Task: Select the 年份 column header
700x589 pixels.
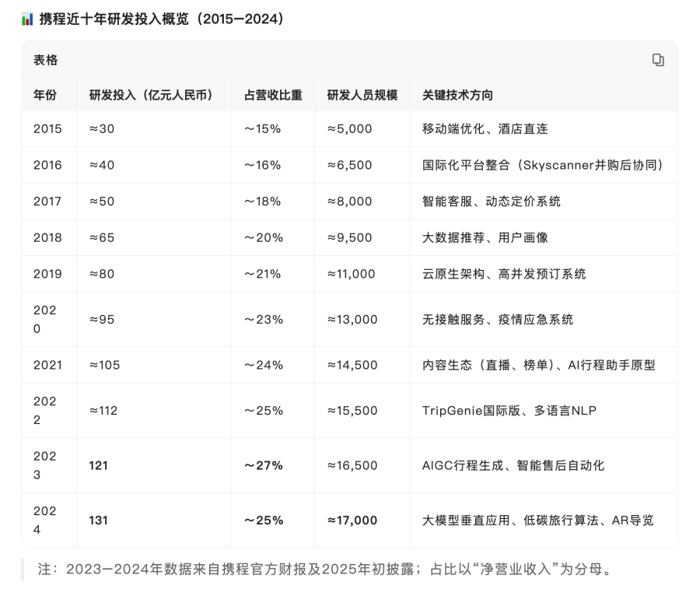Action: (45, 95)
